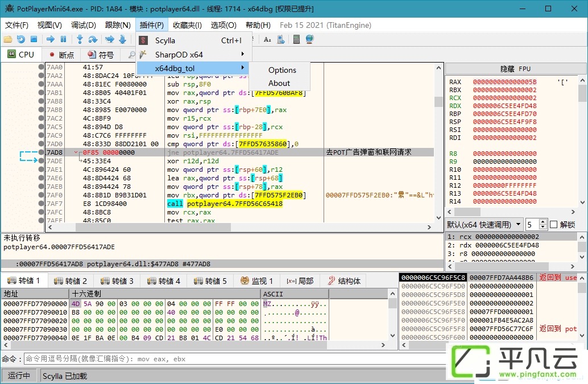Screen dimensions: 588x384
Task: Increase the argument count spinner value
Action: pyautogui.click(x=543, y=222)
